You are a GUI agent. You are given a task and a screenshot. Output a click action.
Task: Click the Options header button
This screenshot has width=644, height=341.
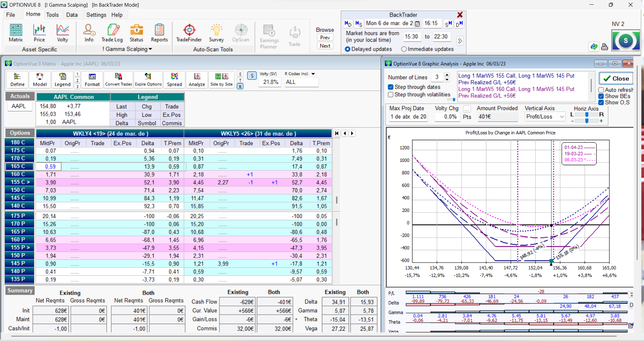tap(20, 133)
